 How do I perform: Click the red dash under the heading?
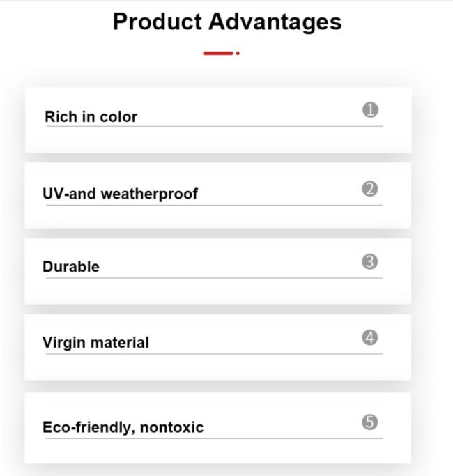click(x=218, y=54)
